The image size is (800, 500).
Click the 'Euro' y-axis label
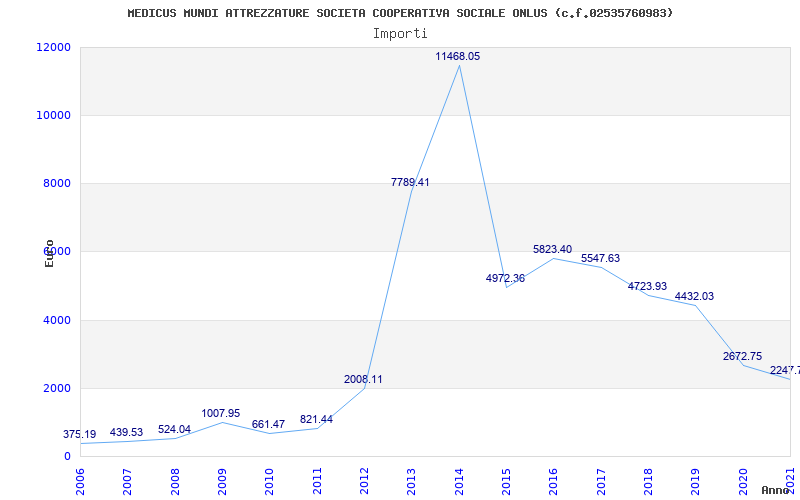click(49, 254)
